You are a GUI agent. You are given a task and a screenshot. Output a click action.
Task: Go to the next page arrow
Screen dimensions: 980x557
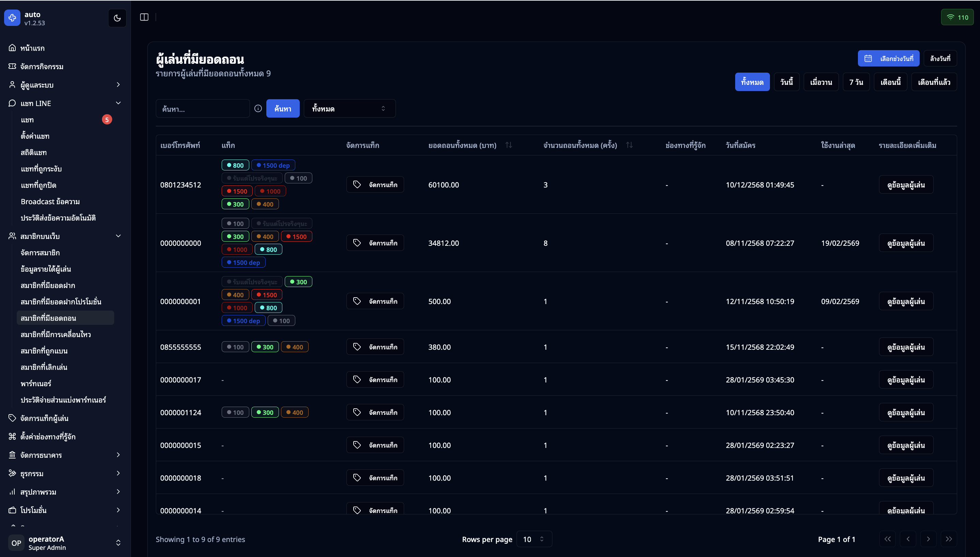click(928, 539)
